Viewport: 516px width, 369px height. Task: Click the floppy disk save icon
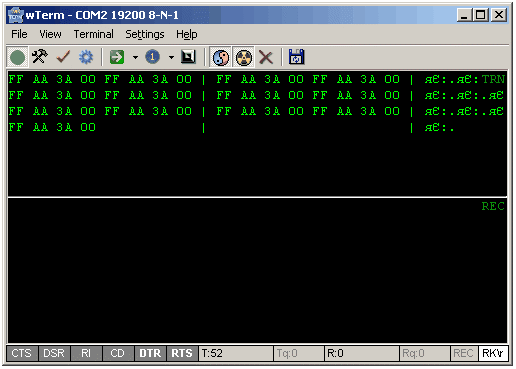tap(296, 57)
